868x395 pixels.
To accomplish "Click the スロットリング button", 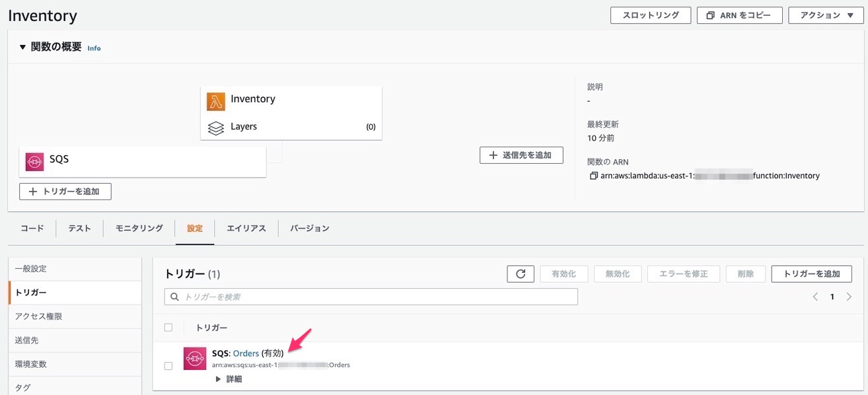I will (x=650, y=15).
